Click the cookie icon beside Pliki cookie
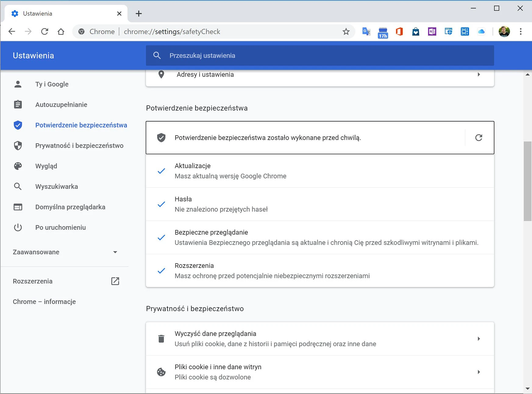 (161, 372)
